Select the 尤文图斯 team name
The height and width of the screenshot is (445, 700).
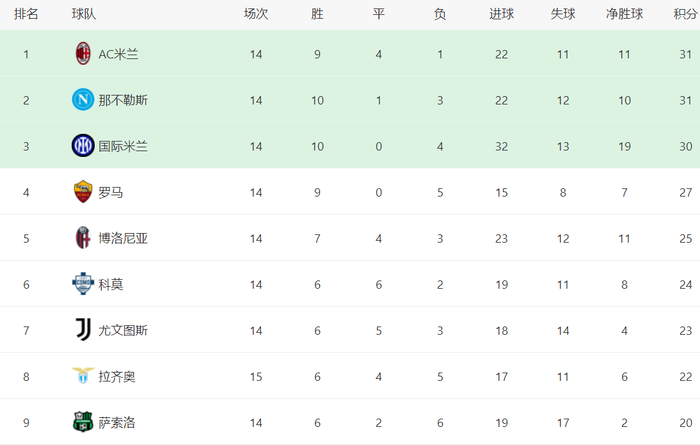coord(123,330)
